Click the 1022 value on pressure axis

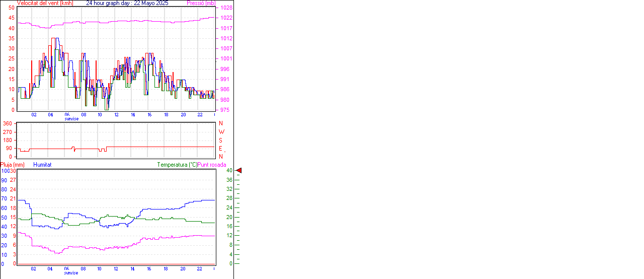(226, 18)
